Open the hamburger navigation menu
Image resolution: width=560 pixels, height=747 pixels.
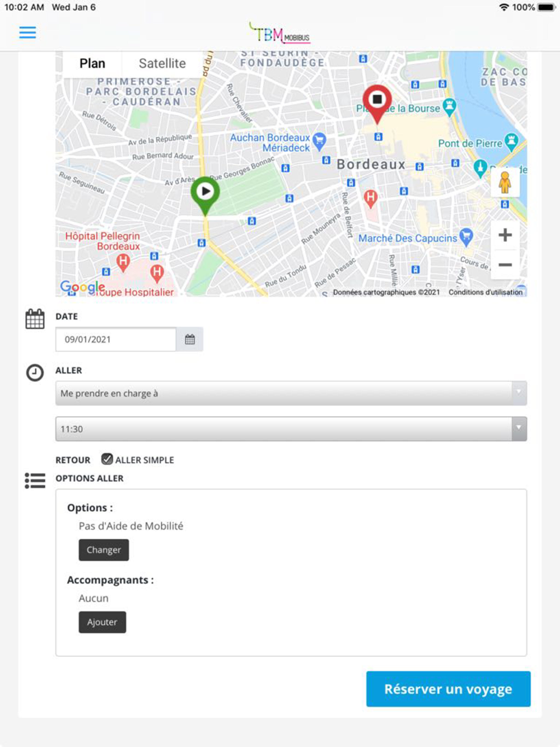27,32
